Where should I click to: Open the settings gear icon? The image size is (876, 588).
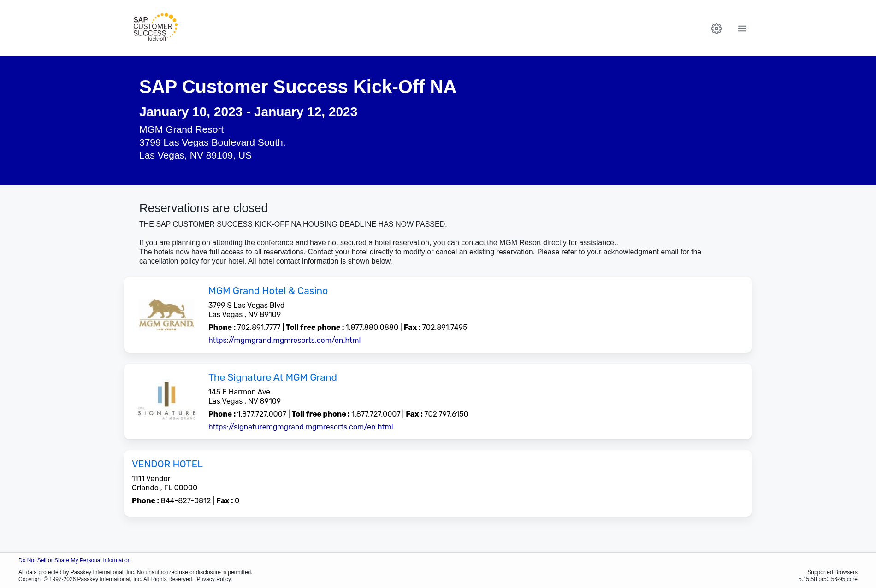(x=716, y=28)
